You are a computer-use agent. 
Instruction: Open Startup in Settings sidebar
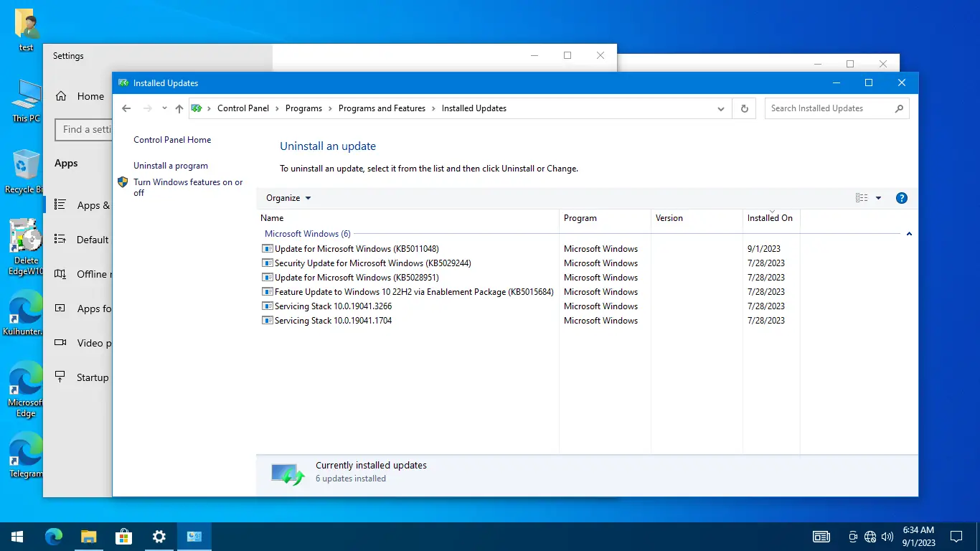(x=79, y=377)
